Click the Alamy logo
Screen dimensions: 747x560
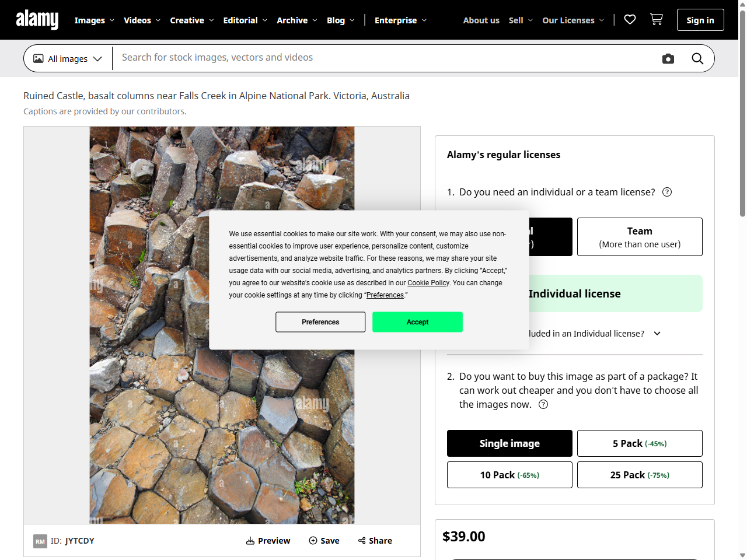[37, 20]
